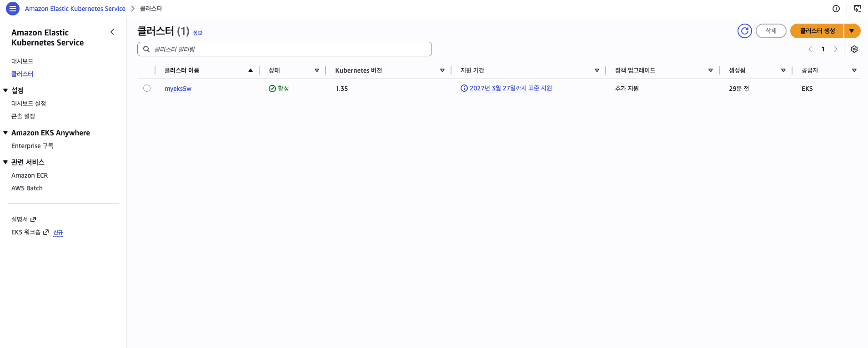The width and height of the screenshot is (868, 348).
Task: Click the refresh clusters icon button
Action: click(744, 31)
